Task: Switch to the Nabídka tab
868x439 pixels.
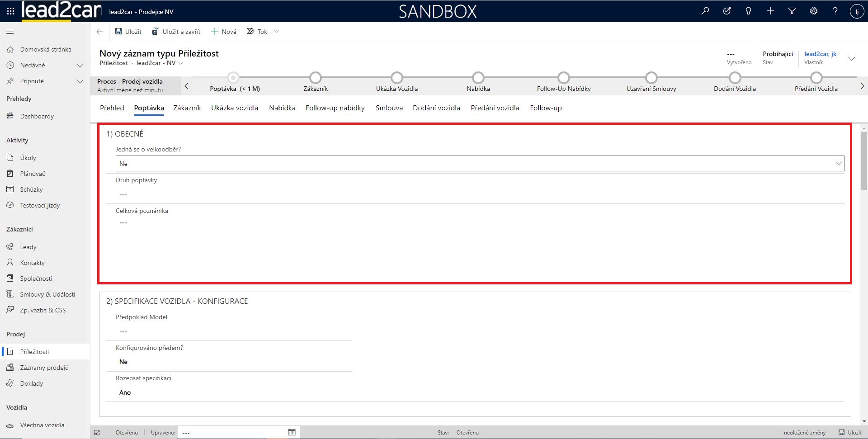Action: coord(282,108)
